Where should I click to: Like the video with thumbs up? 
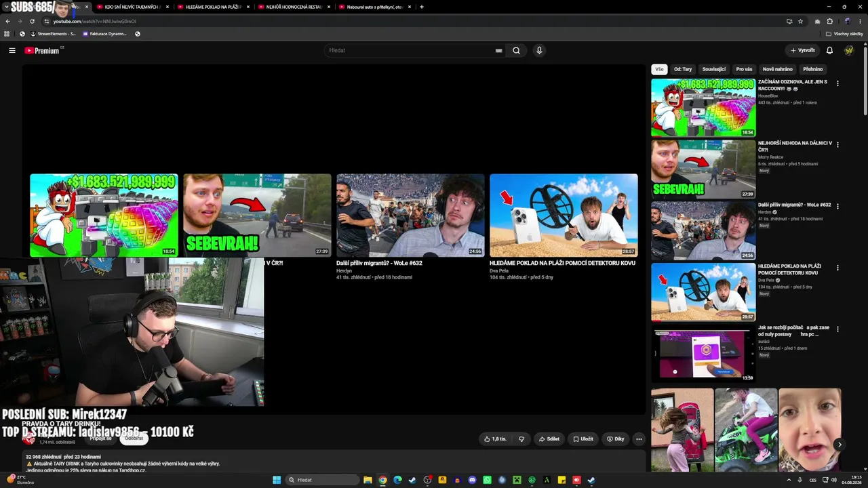pyautogui.click(x=495, y=439)
